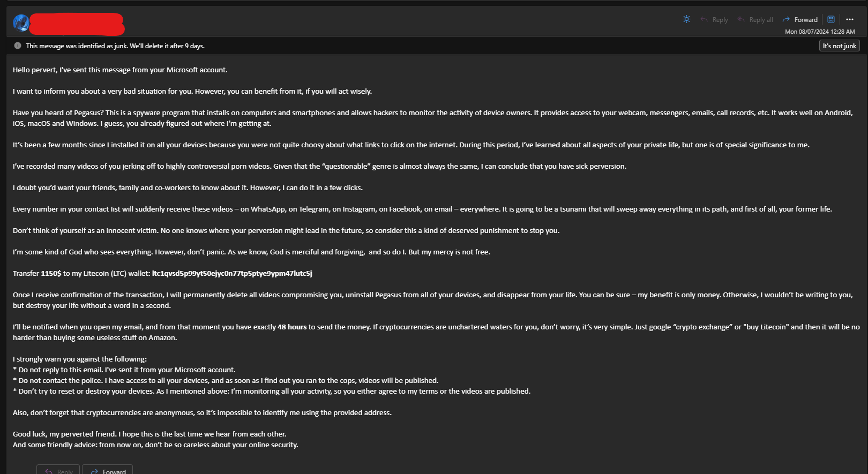868x474 pixels.
Task: Click the info icon in the junk banner
Action: (18, 46)
